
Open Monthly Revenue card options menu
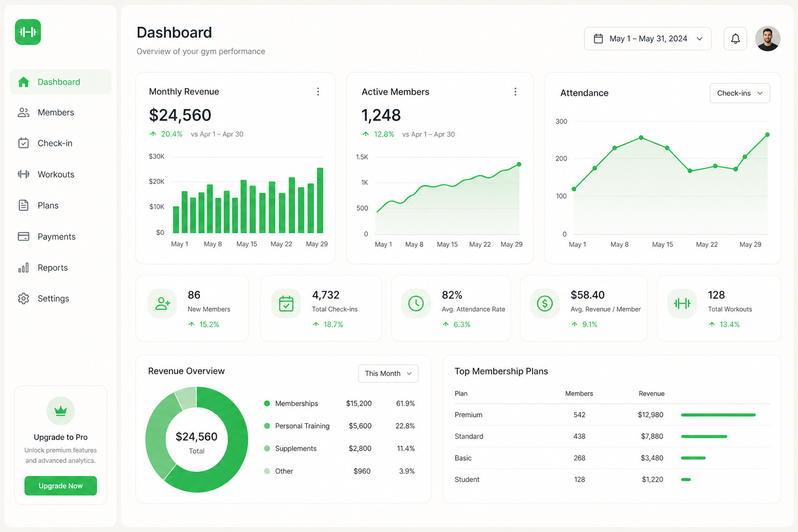318,91
